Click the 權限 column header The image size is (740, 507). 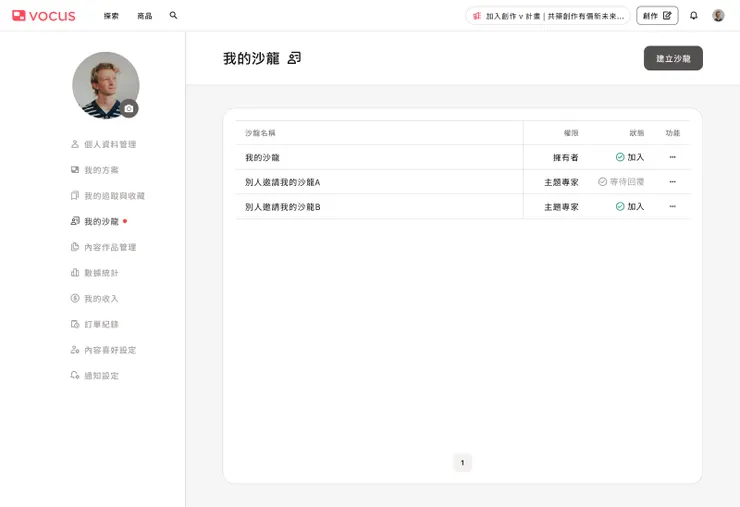coord(571,133)
